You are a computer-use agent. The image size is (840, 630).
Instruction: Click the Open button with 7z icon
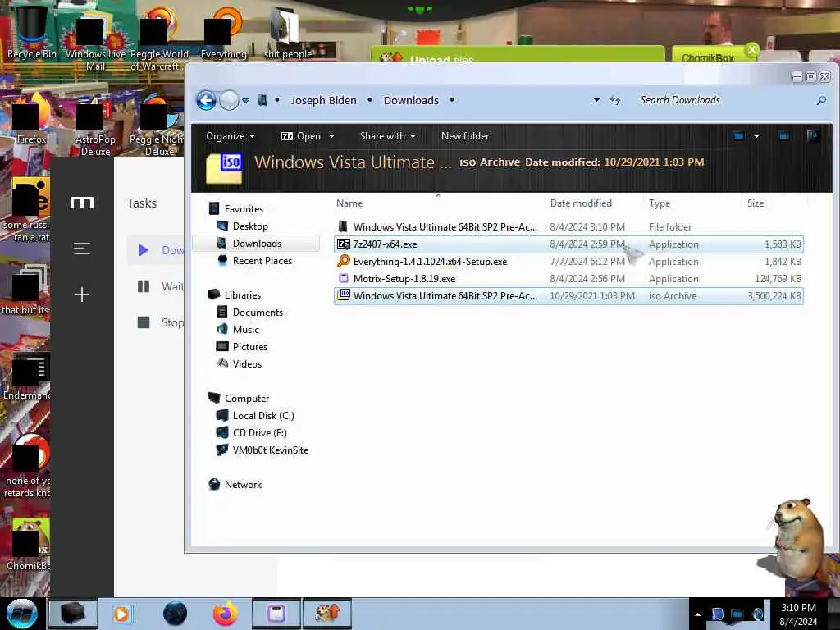[x=301, y=136]
